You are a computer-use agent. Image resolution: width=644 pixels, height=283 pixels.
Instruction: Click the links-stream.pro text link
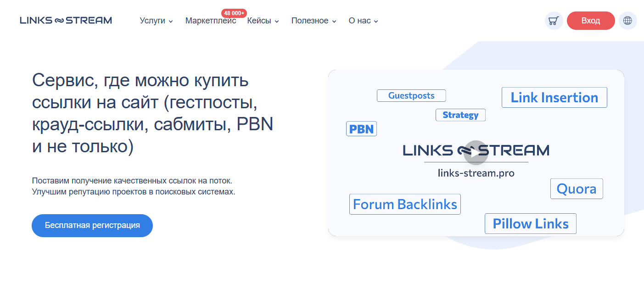476,173
